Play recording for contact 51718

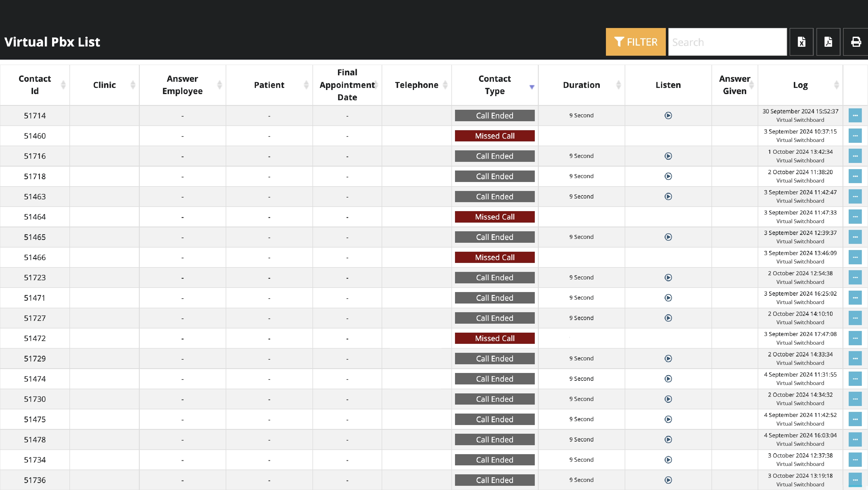pyautogui.click(x=668, y=176)
